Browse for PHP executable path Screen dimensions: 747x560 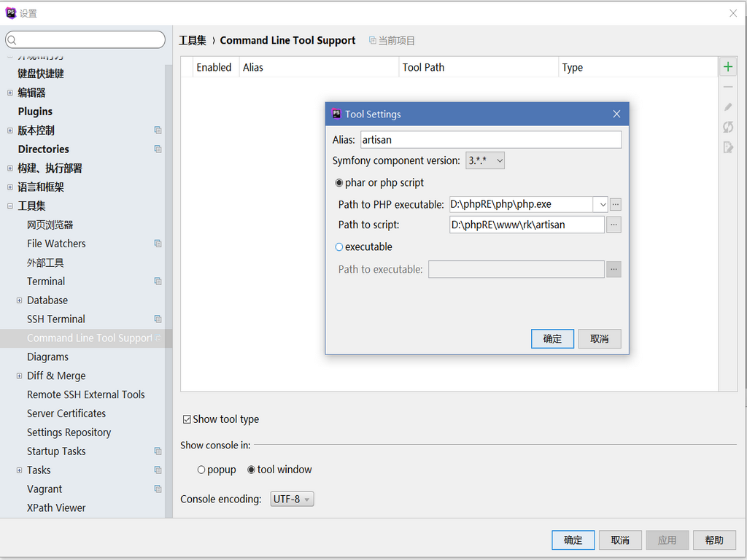(616, 204)
